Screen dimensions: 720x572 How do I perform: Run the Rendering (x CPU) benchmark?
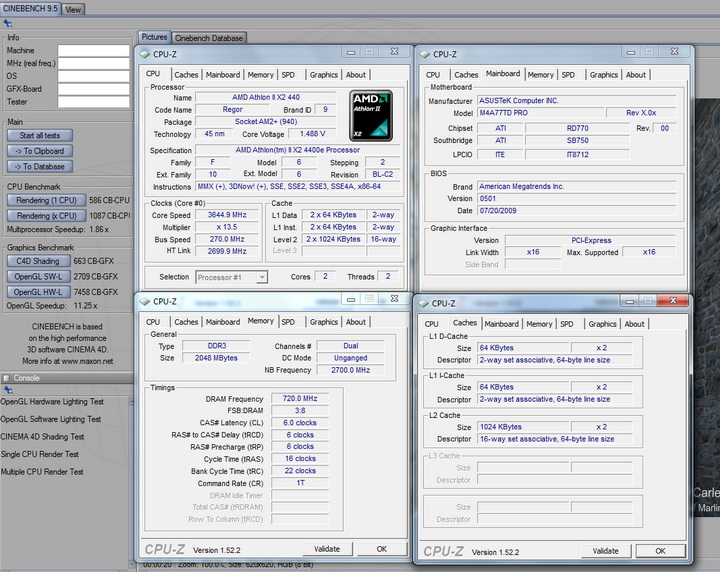pyautogui.click(x=47, y=215)
